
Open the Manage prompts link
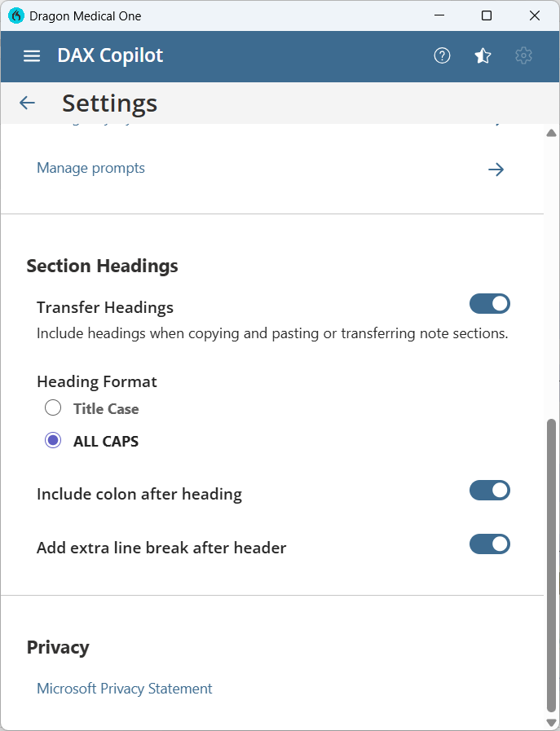(x=90, y=168)
